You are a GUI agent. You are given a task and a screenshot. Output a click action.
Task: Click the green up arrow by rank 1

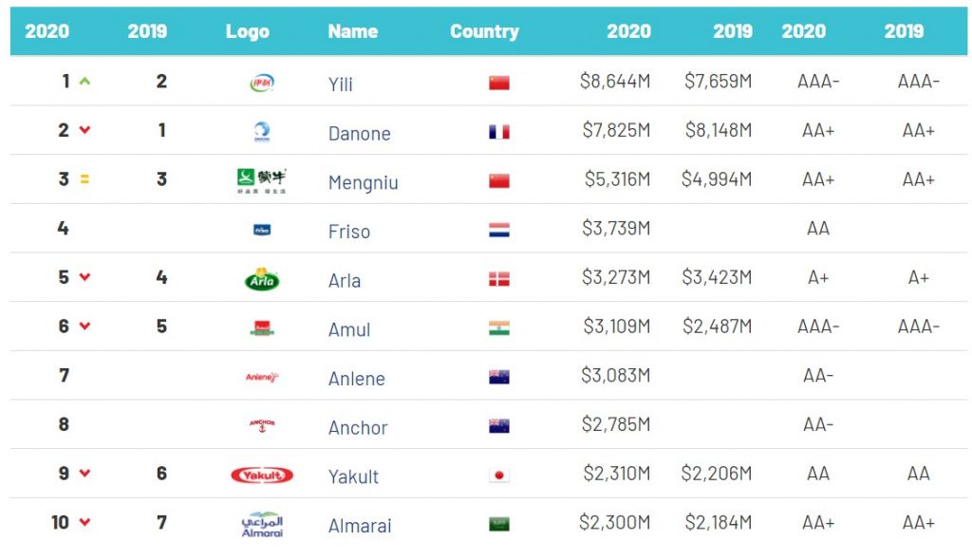coord(85,82)
